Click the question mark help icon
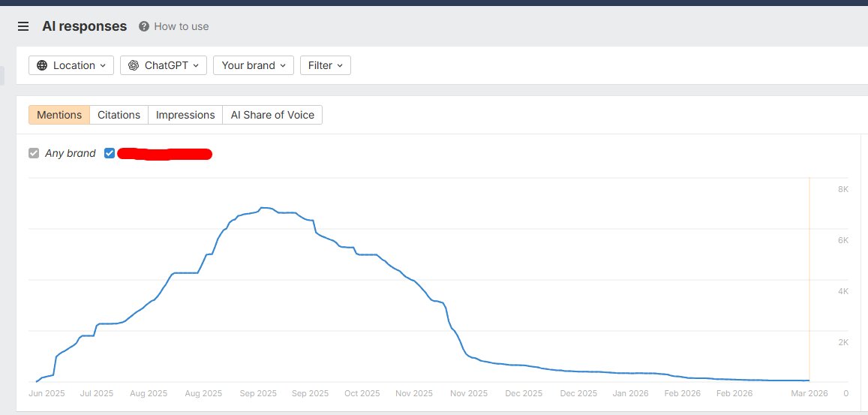 coord(144,26)
